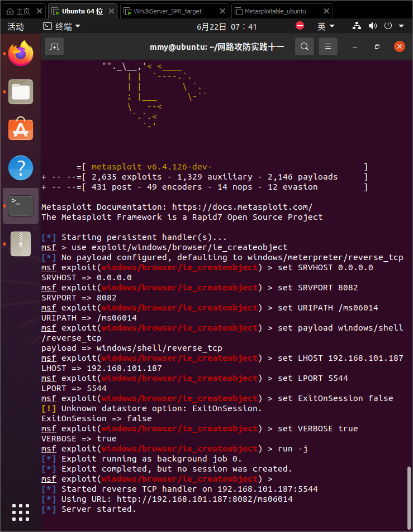Image resolution: width=413 pixels, height=532 pixels.
Task: Open the Help icon in dock
Action: pos(21,168)
